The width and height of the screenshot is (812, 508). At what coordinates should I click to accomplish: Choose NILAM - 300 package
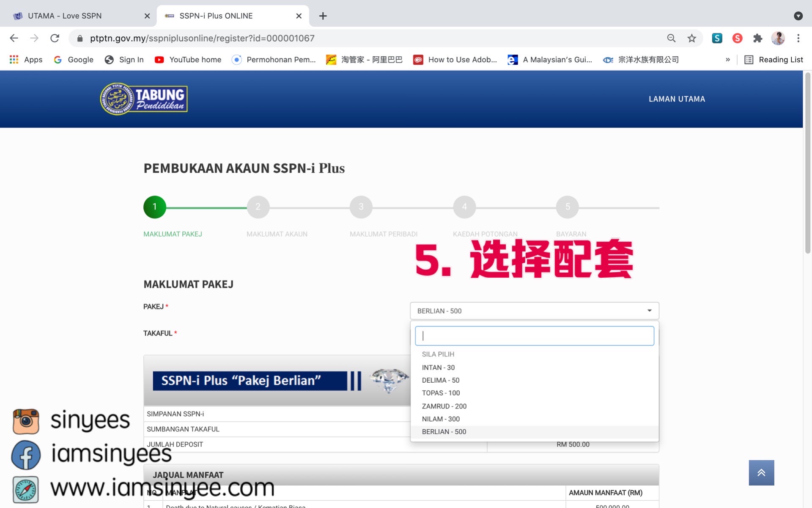[535, 419]
